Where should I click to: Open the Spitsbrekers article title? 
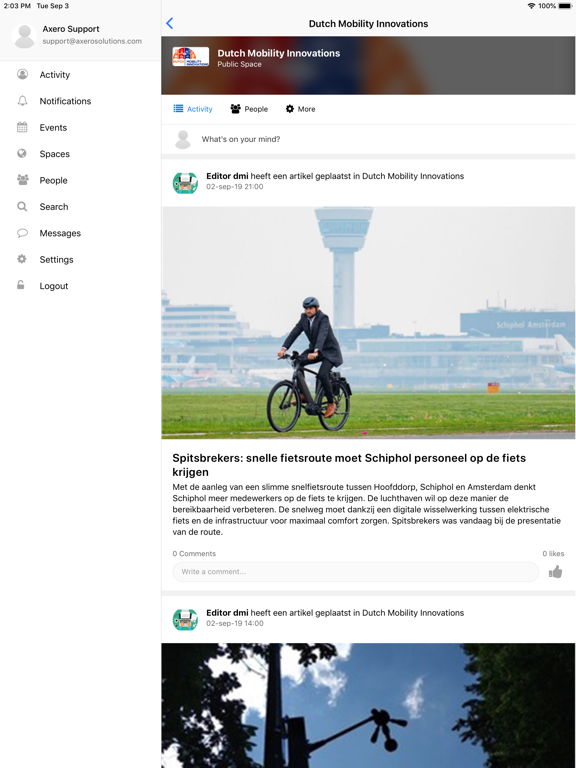pos(349,465)
